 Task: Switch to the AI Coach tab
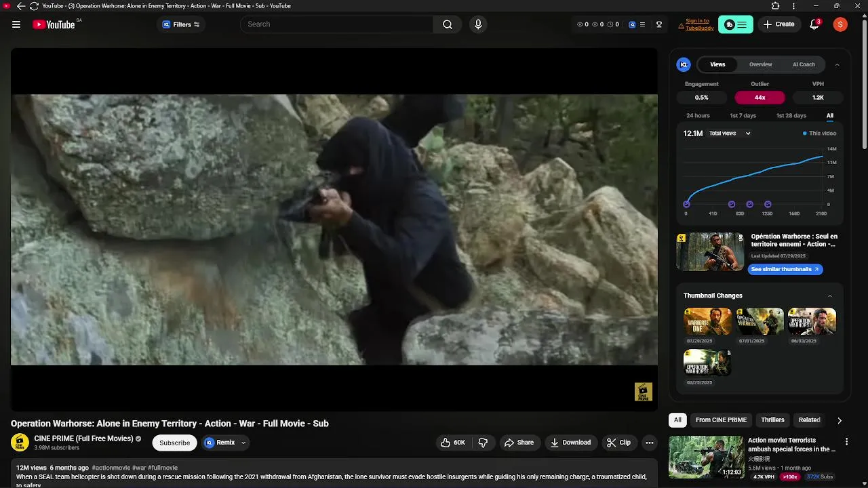coord(804,64)
